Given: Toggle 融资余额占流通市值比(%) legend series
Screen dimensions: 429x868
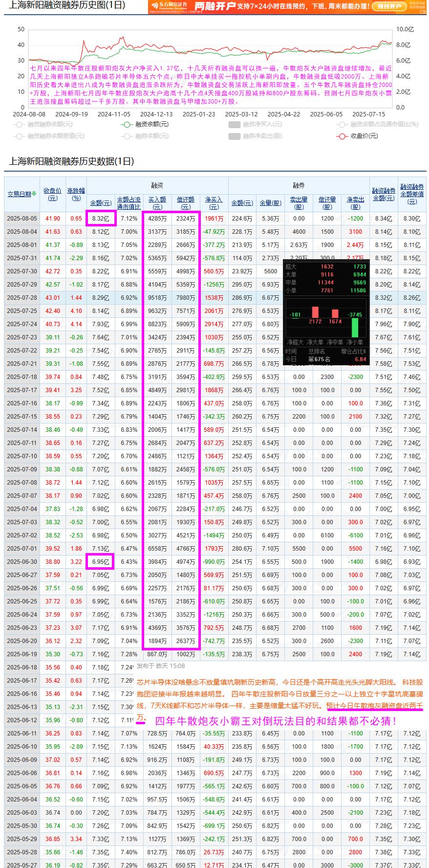Looking at the screenshot, I should (x=378, y=124).
